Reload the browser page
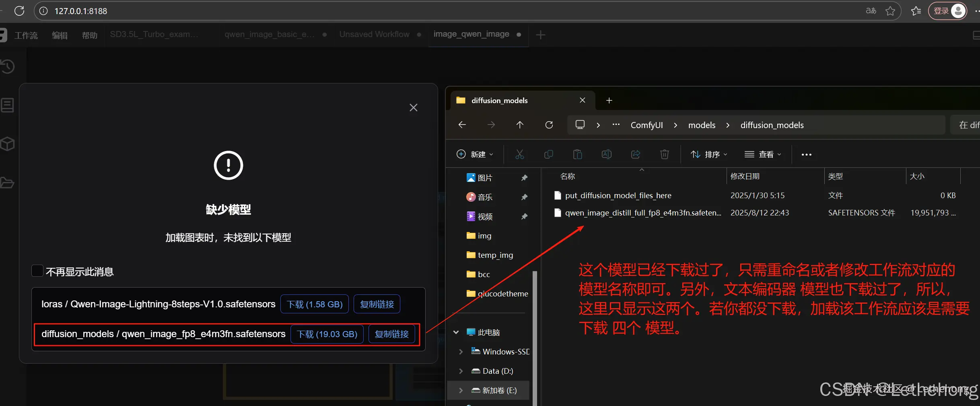Image resolution: width=980 pixels, height=406 pixels. click(19, 11)
